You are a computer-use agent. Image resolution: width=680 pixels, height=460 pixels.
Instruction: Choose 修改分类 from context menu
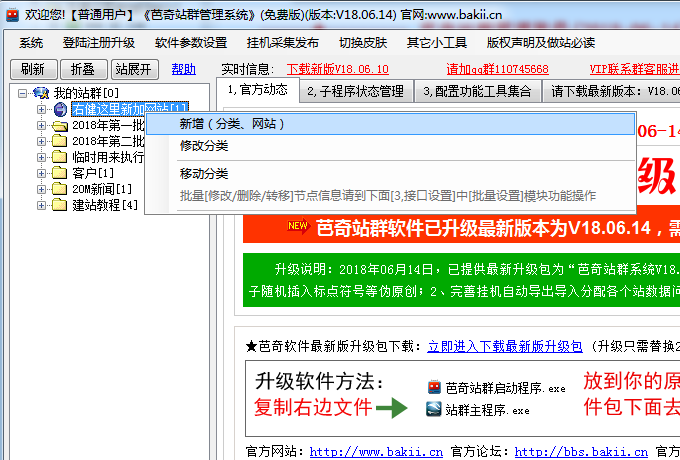tap(391, 146)
